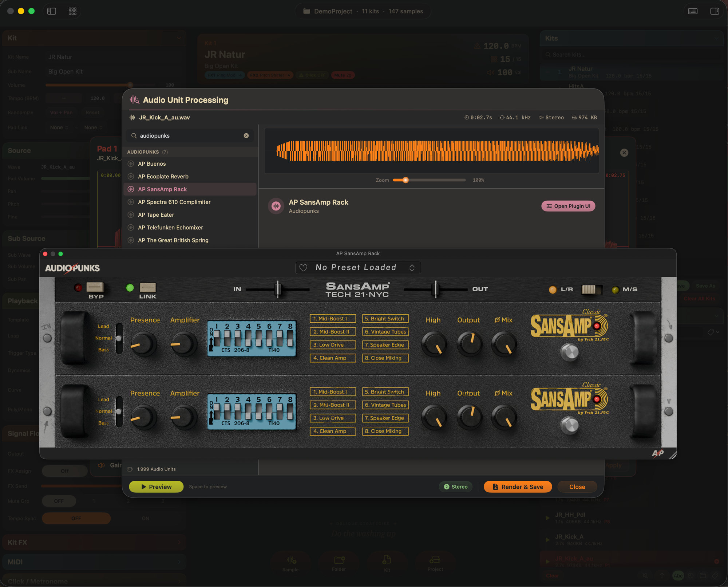Click the Open Plugin UI button
The image size is (728, 587).
568,206
